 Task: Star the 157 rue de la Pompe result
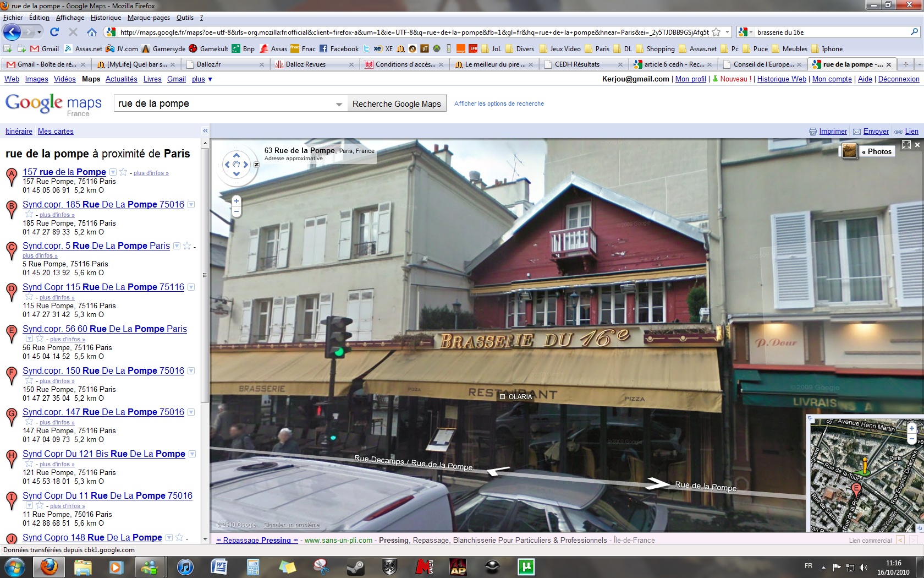pos(123,172)
